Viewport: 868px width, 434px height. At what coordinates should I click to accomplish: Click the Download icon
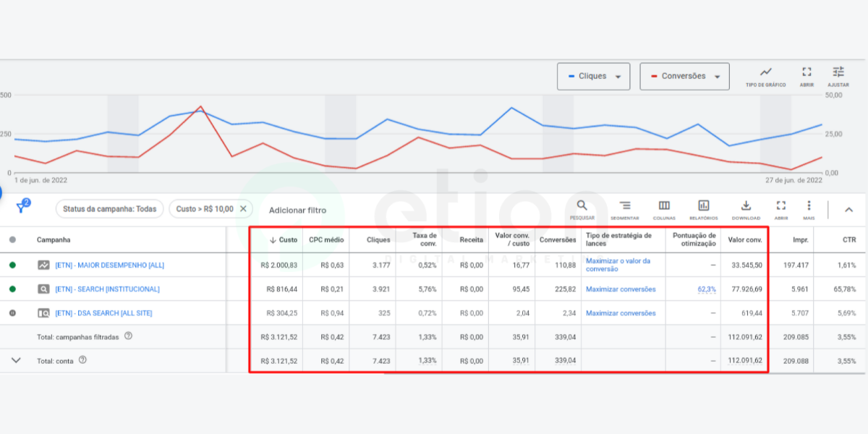click(x=746, y=205)
